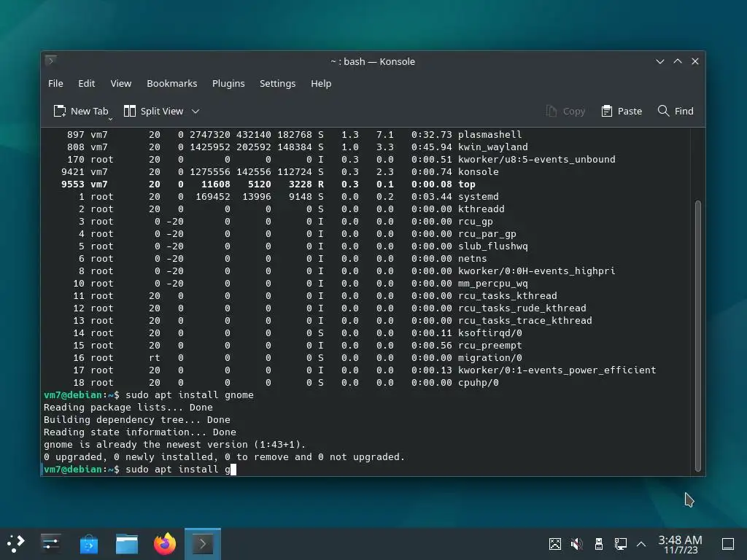747x560 pixels.
Task: Click the Split View button
Action: 153,111
